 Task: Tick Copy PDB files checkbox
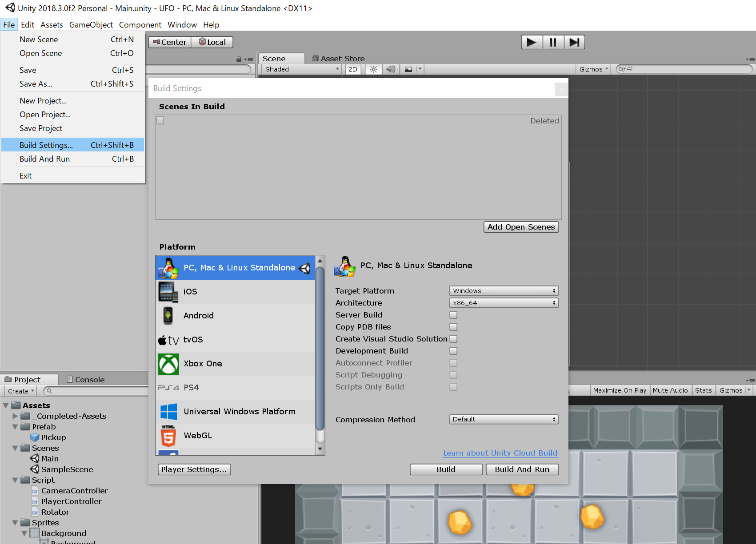tap(453, 327)
